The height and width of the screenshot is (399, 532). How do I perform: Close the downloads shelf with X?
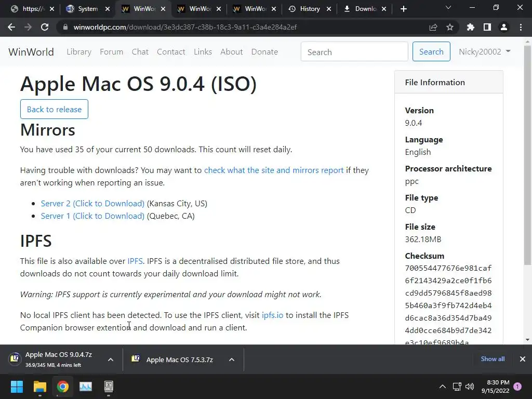tap(523, 358)
